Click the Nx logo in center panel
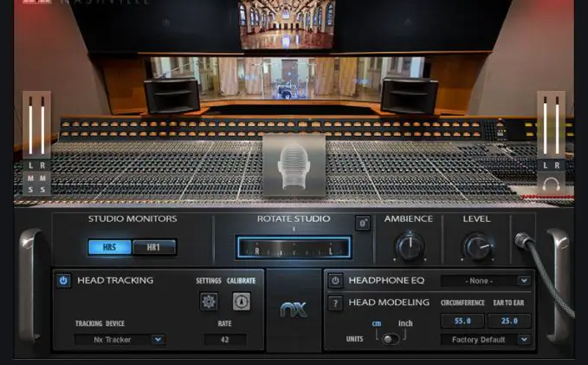This screenshot has height=365, width=588. [294, 310]
